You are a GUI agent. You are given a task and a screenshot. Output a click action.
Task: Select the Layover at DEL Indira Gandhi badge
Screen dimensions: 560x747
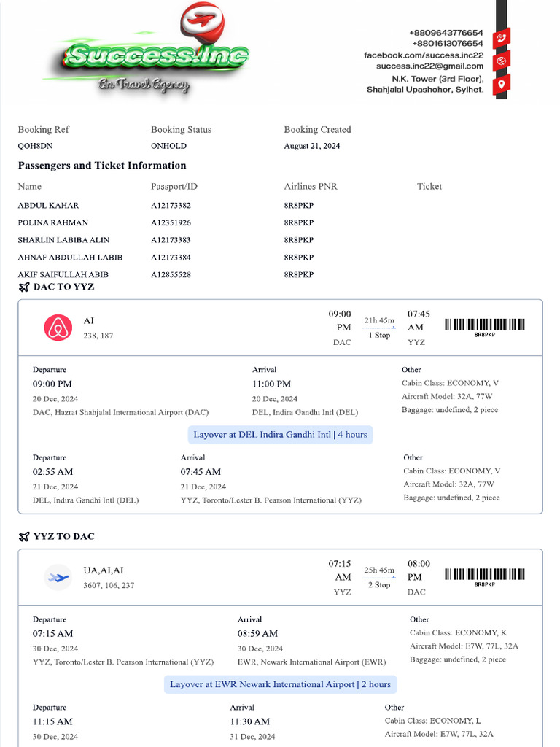pyautogui.click(x=281, y=435)
